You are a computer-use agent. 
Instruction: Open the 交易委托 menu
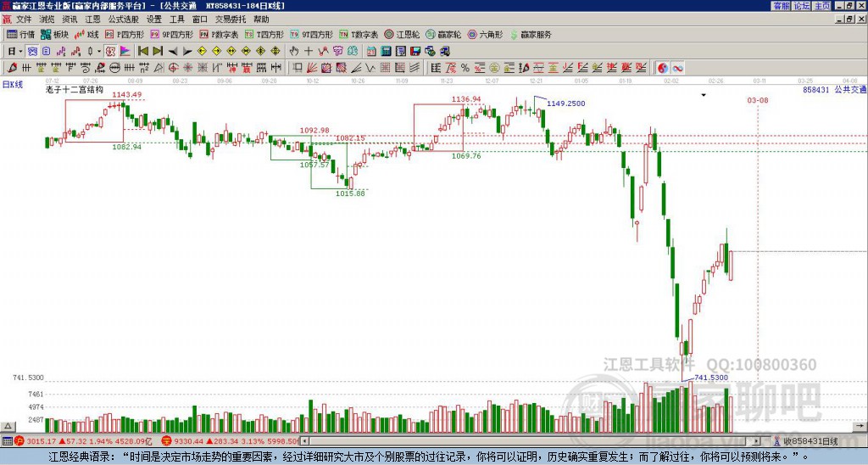231,20
